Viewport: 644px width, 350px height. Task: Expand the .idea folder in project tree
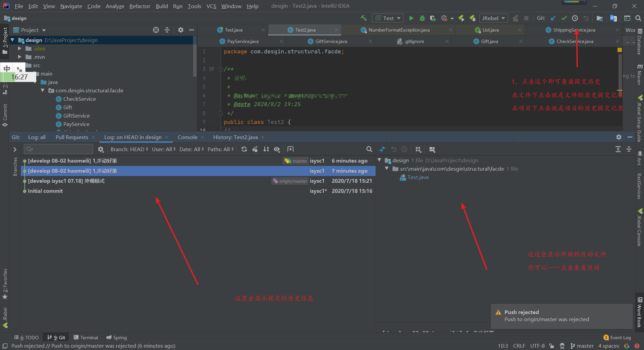click(20, 48)
